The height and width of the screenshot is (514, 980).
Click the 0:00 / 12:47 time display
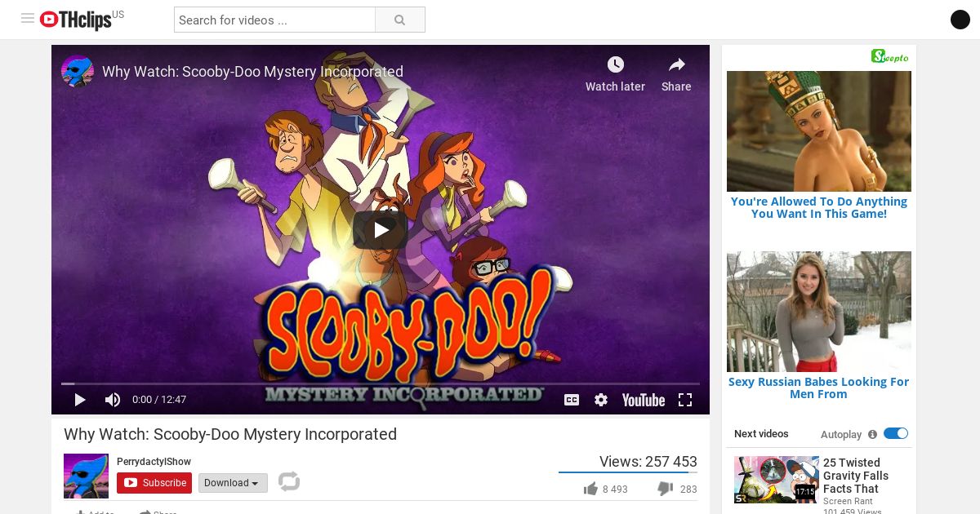click(159, 400)
